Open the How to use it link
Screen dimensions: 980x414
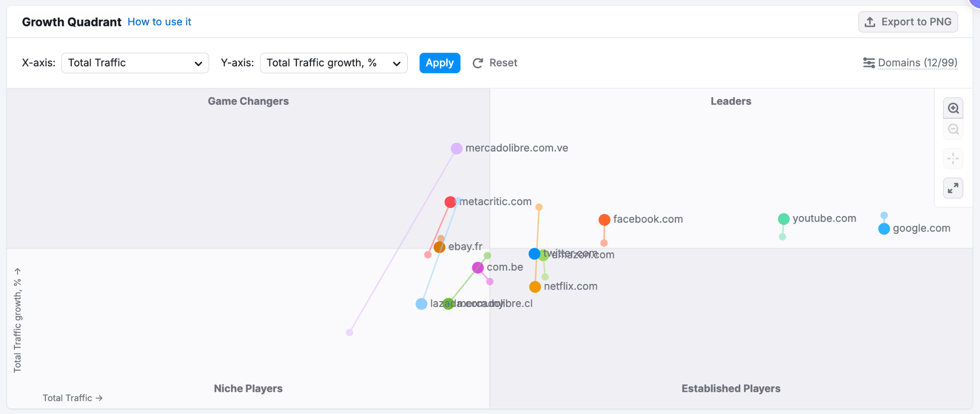[x=159, y=22]
